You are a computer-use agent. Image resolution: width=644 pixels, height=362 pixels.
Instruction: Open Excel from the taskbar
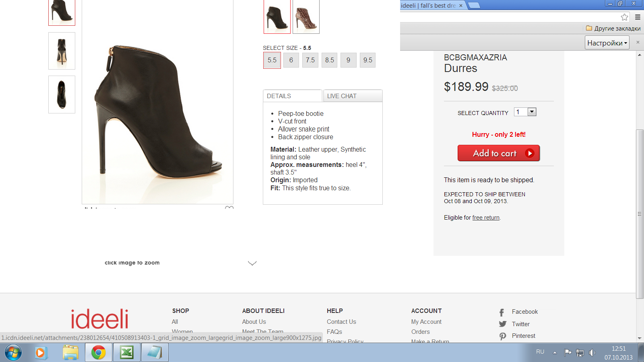pyautogui.click(x=127, y=353)
